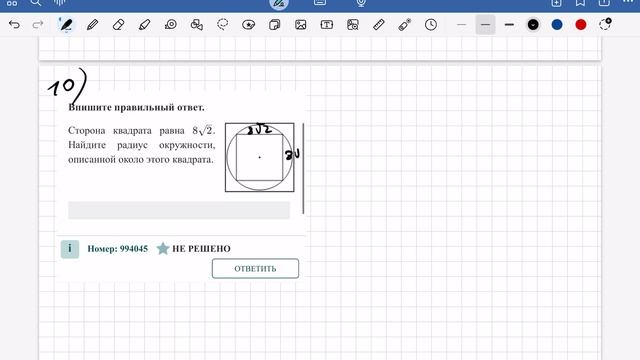Add a new page
The width and height of the screenshot is (640, 360).
pyautogui.click(x=556, y=3)
